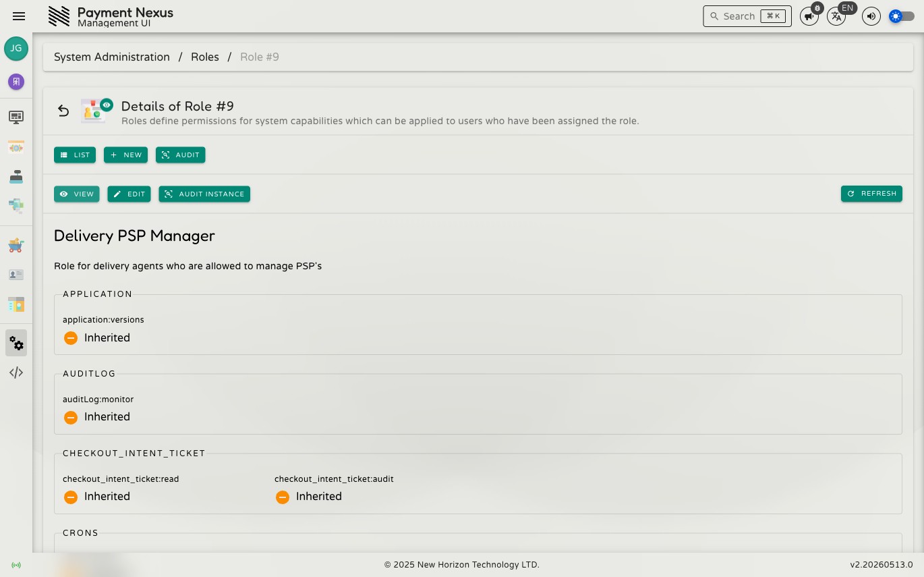This screenshot has height=577, width=924.
Task: Go to Roles breadcrumb
Action: [205, 57]
